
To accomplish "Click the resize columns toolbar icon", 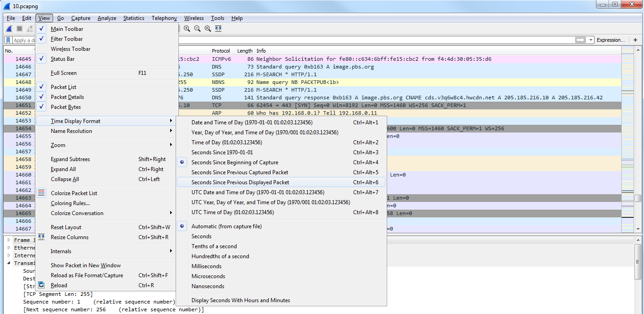I will pyautogui.click(x=218, y=29).
